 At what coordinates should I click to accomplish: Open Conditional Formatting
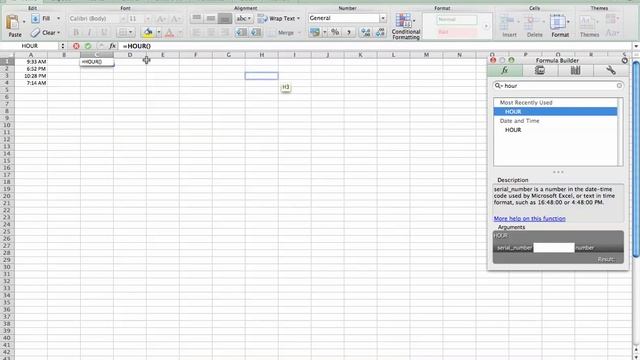click(405, 26)
